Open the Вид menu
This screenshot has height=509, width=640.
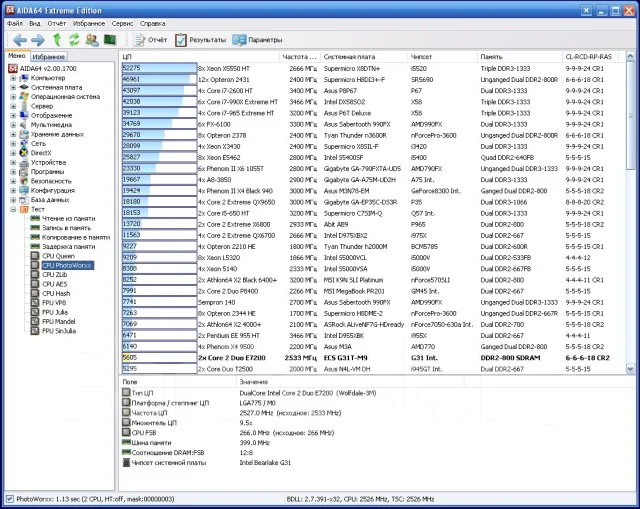pos(35,24)
